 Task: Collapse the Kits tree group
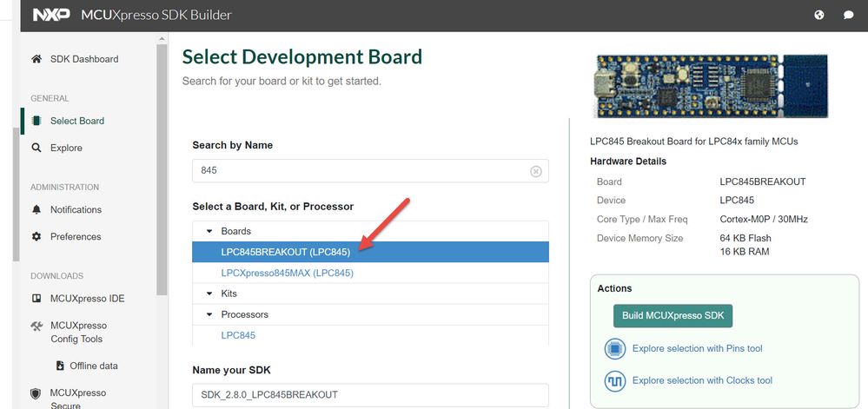(209, 294)
